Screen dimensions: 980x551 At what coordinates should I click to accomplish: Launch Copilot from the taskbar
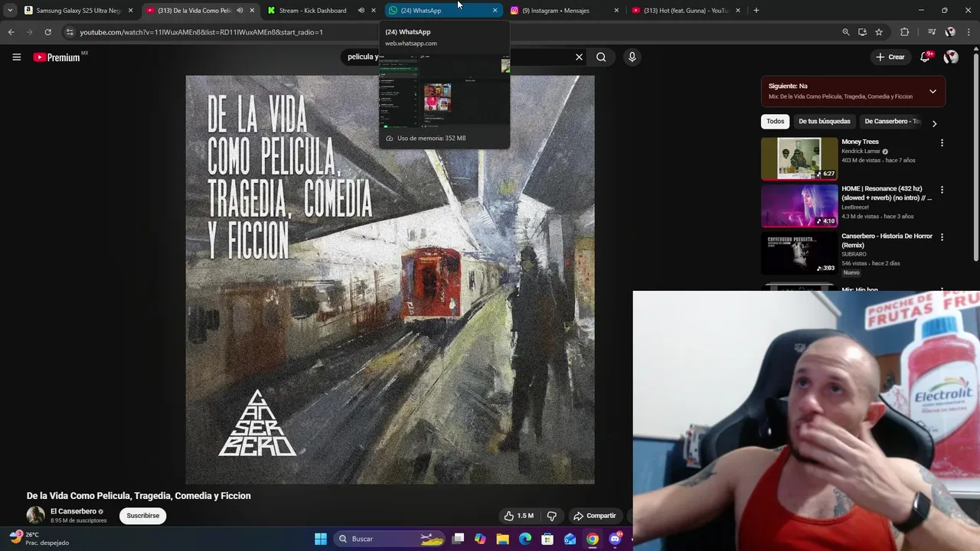click(480, 539)
